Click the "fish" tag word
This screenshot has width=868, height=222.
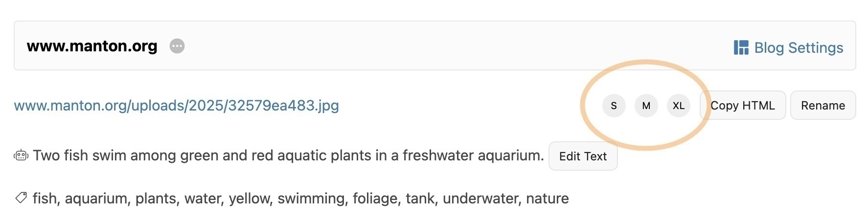coord(45,198)
